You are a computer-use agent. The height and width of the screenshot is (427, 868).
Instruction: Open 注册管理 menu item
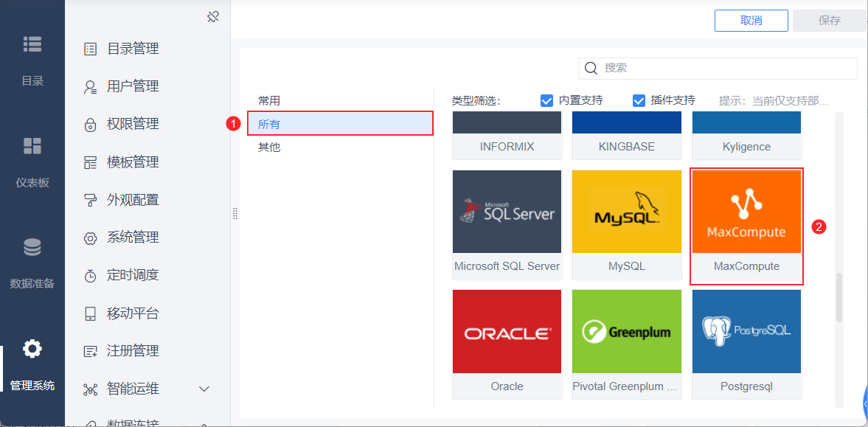[133, 351]
